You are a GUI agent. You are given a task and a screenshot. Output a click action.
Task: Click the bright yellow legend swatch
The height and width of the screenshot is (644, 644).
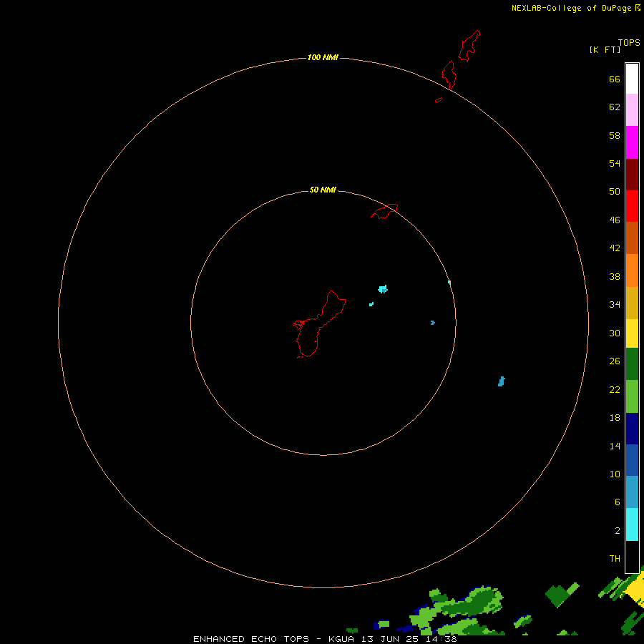coord(632,333)
